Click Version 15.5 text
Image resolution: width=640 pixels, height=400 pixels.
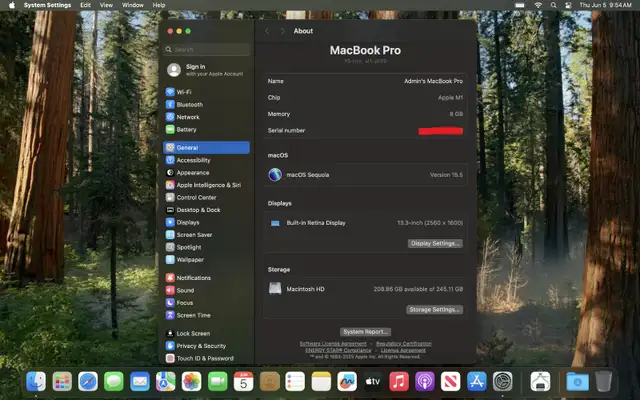click(x=446, y=175)
